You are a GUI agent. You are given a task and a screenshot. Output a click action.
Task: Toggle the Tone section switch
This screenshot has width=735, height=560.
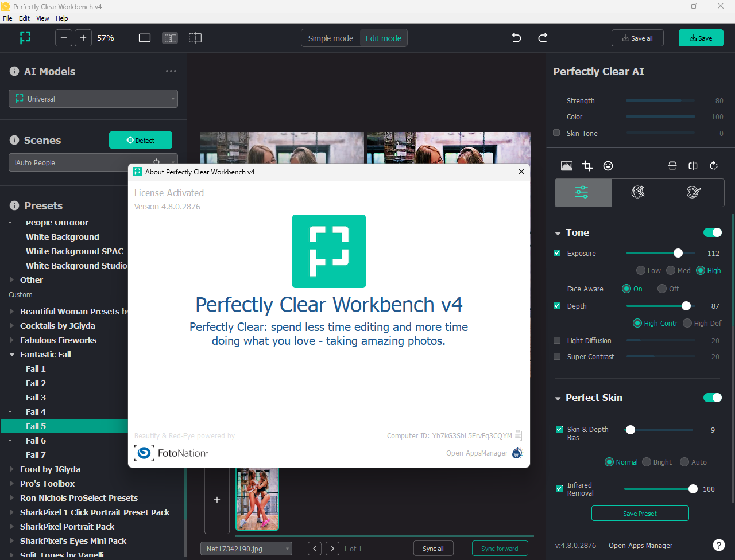713,232
